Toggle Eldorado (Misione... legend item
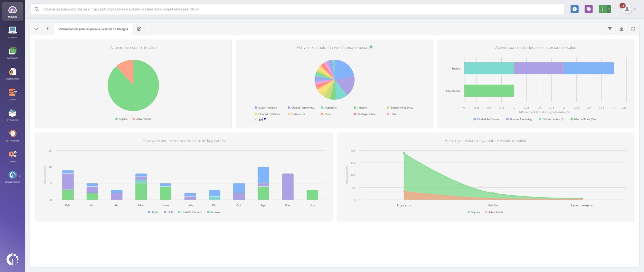The height and width of the screenshot is (272, 644). click(268, 114)
